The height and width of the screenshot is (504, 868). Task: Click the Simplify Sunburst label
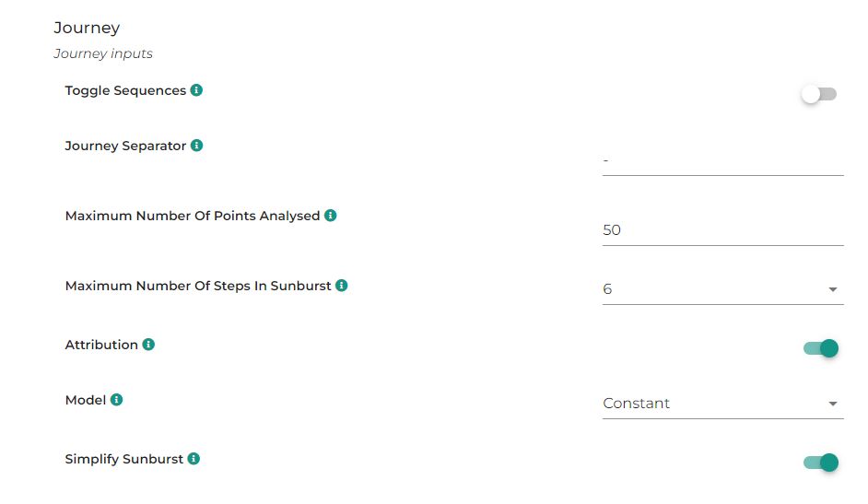pos(124,459)
